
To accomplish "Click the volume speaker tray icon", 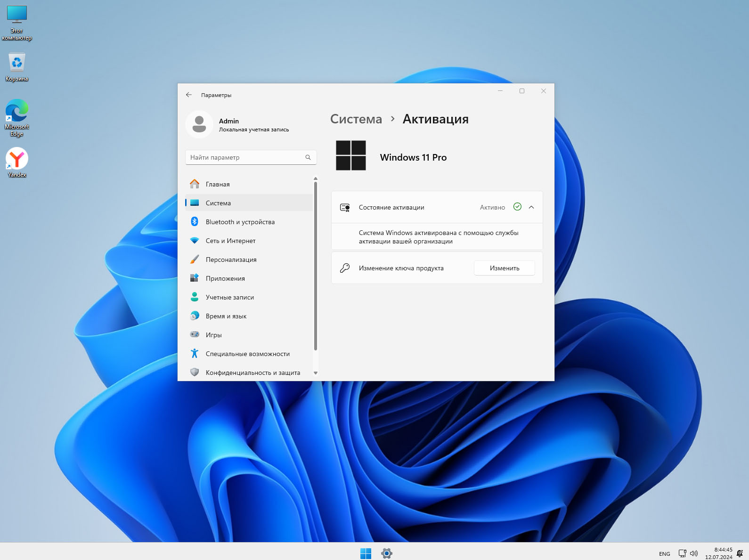I will [x=694, y=553].
